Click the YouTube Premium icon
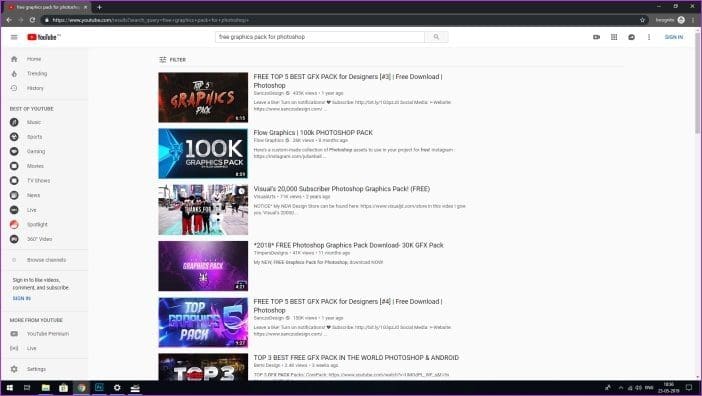Image resolution: width=702 pixels, height=396 pixels. (x=14, y=334)
